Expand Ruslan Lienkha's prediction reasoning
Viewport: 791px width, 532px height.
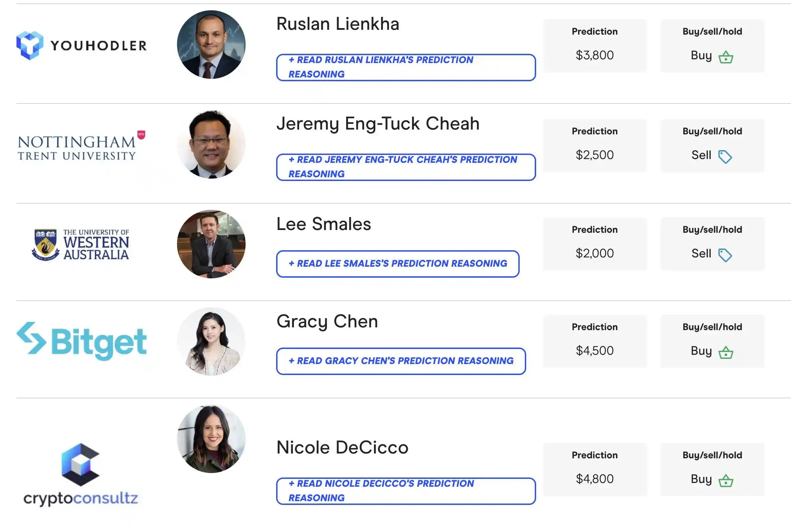[406, 67]
